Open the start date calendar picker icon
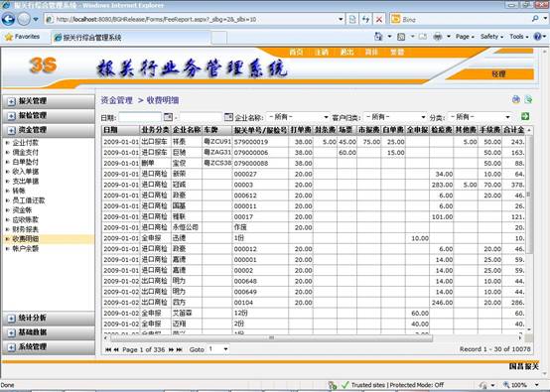The height and width of the screenshot is (392, 550). click(x=169, y=117)
